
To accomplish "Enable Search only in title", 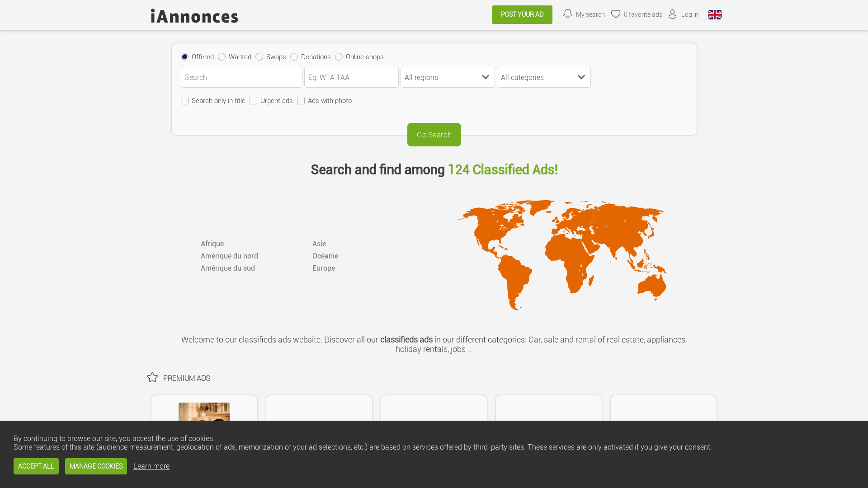I will [x=184, y=100].
